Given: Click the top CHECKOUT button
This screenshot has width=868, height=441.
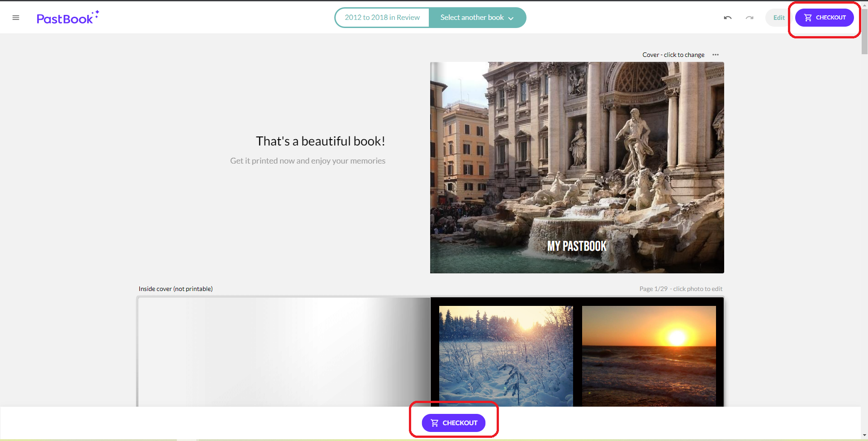Looking at the screenshot, I should 824,18.
